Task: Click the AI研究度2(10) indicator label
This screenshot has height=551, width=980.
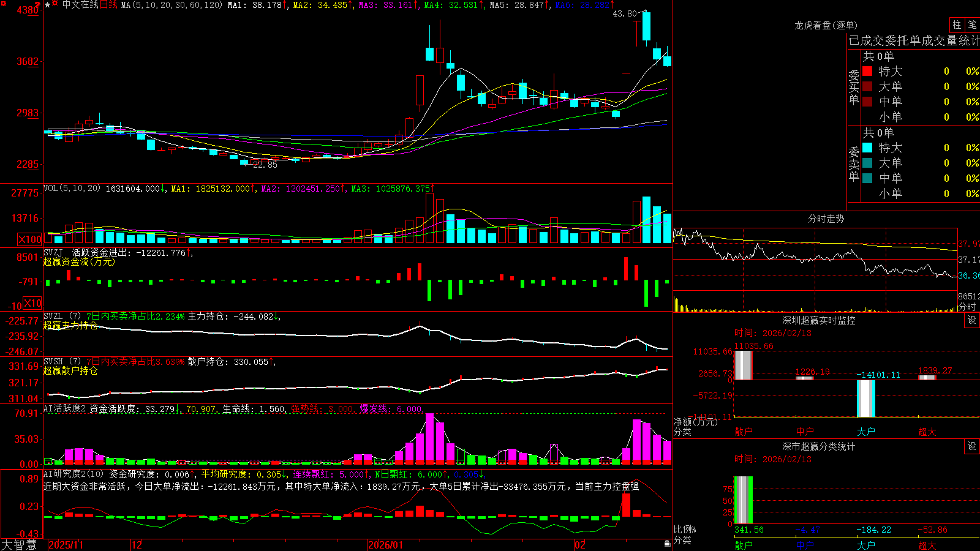Action: [x=73, y=474]
